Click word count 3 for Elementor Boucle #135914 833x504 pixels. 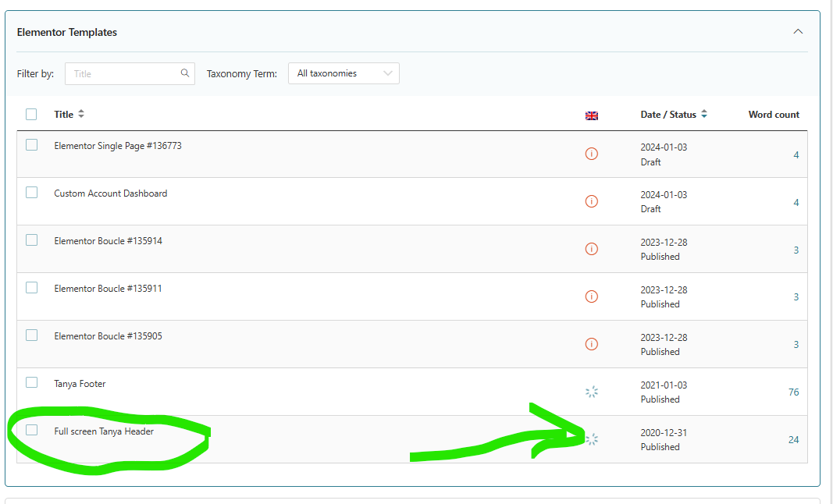tap(796, 250)
